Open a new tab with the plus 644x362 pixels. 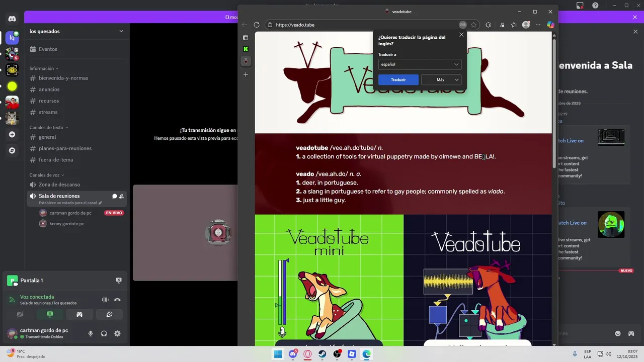[x=246, y=75]
